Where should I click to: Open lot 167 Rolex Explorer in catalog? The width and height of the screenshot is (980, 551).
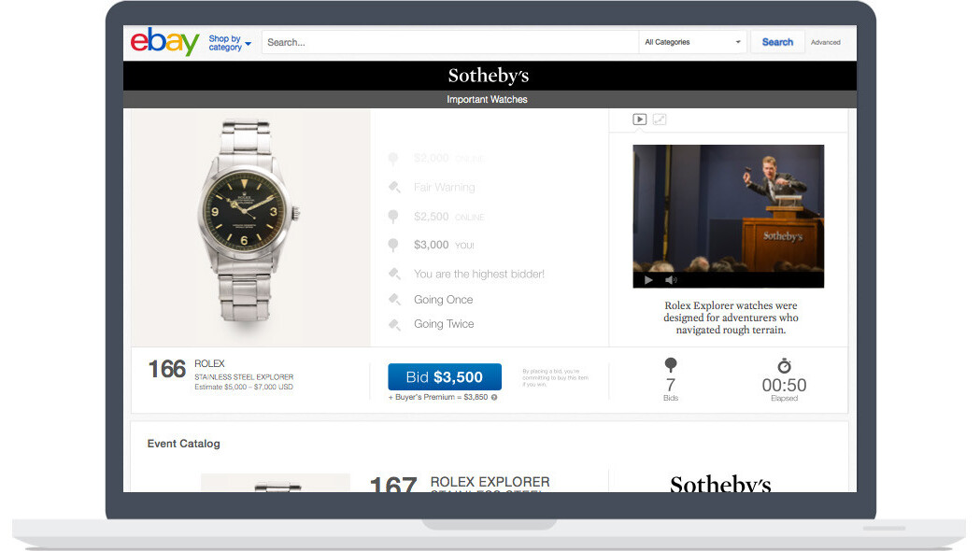[x=490, y=483]
